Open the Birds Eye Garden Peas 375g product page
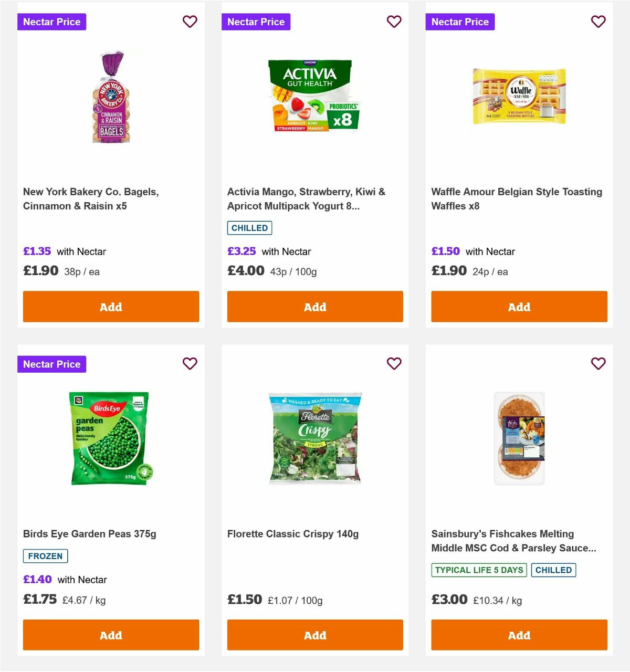 click(x=90, y=533)
